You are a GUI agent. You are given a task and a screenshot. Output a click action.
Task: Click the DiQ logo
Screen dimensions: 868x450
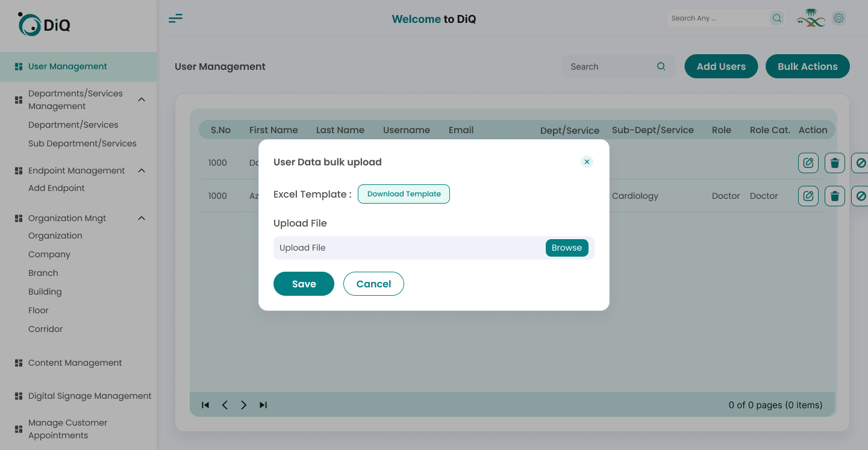(x=44, y=24)
